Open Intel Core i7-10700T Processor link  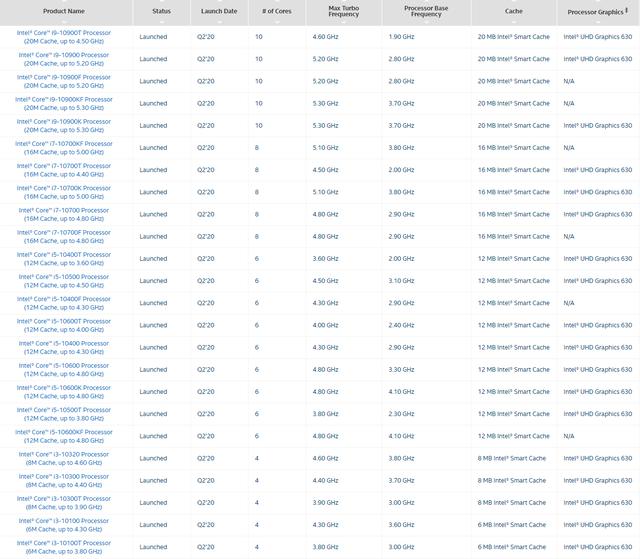click(x=64, y=170)
